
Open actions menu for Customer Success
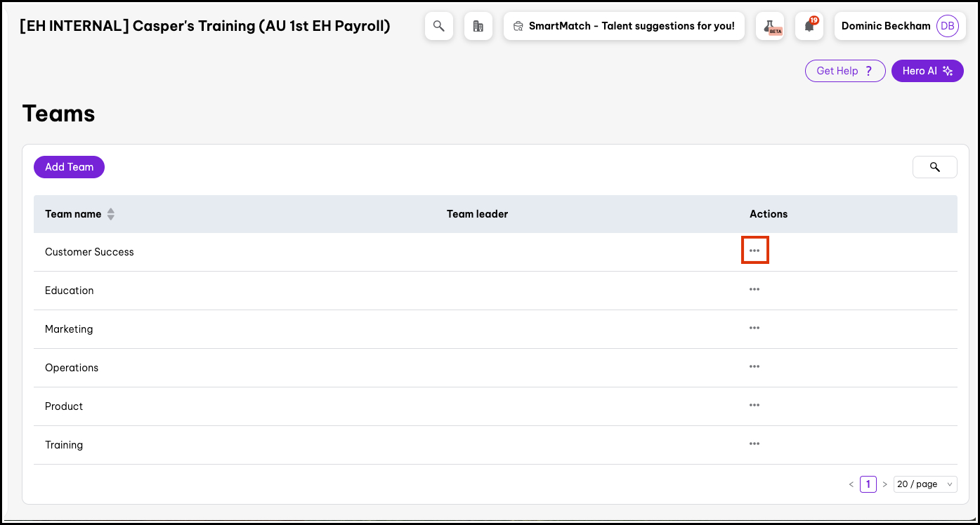754,251
